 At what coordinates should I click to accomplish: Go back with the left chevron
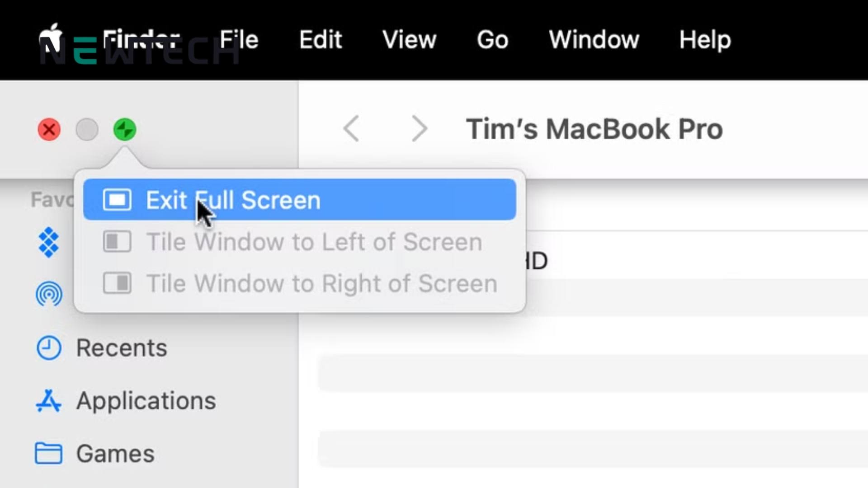351,129
